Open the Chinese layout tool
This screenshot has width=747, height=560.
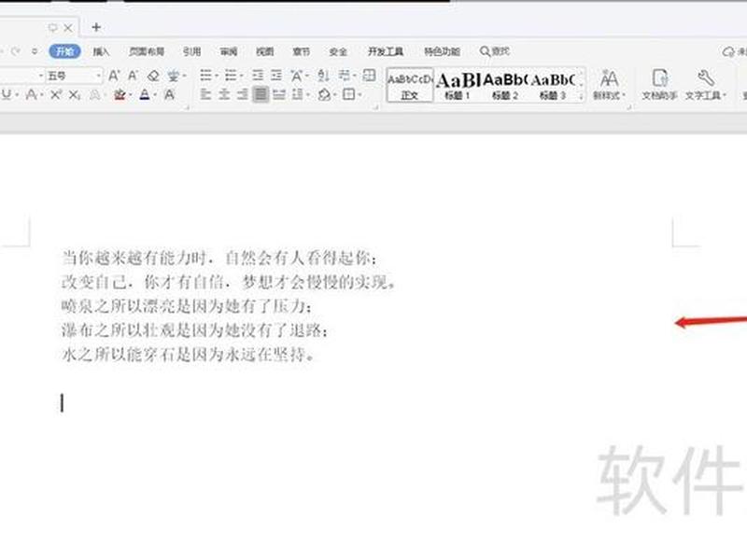296,76
